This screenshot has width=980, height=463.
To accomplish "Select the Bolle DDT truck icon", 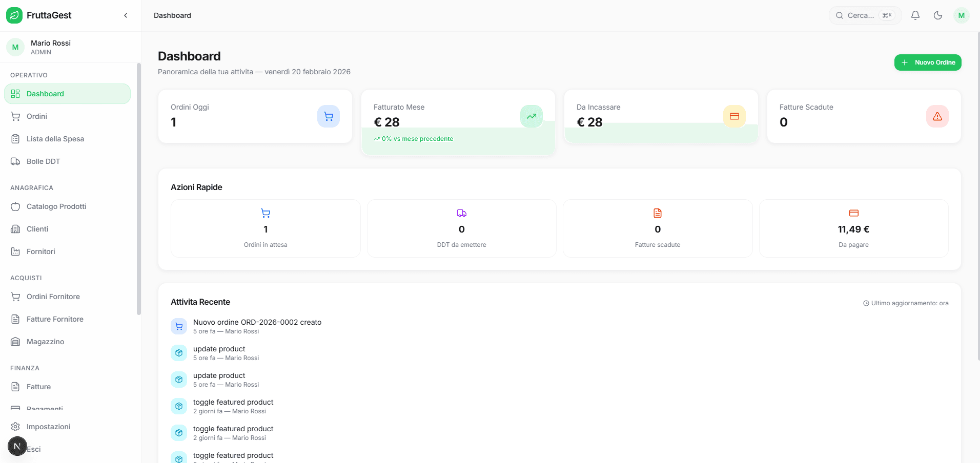I will click(16, 161).
